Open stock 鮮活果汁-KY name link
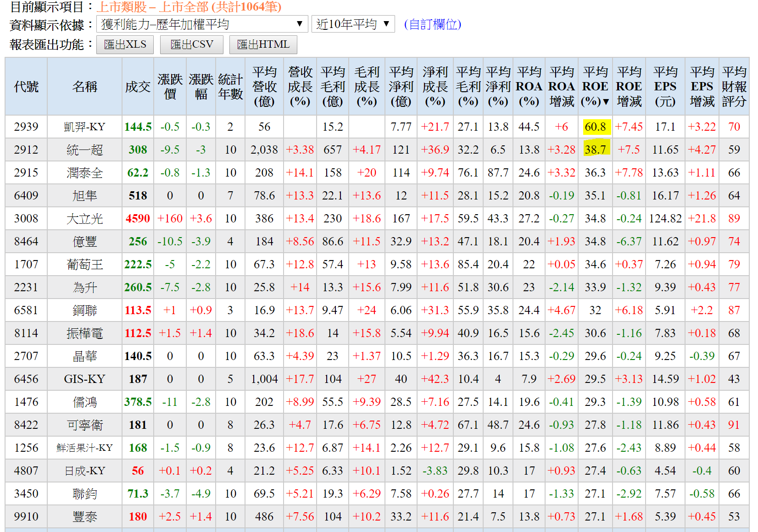The height and width of the screenshot is (532, 758). (85, 448)
